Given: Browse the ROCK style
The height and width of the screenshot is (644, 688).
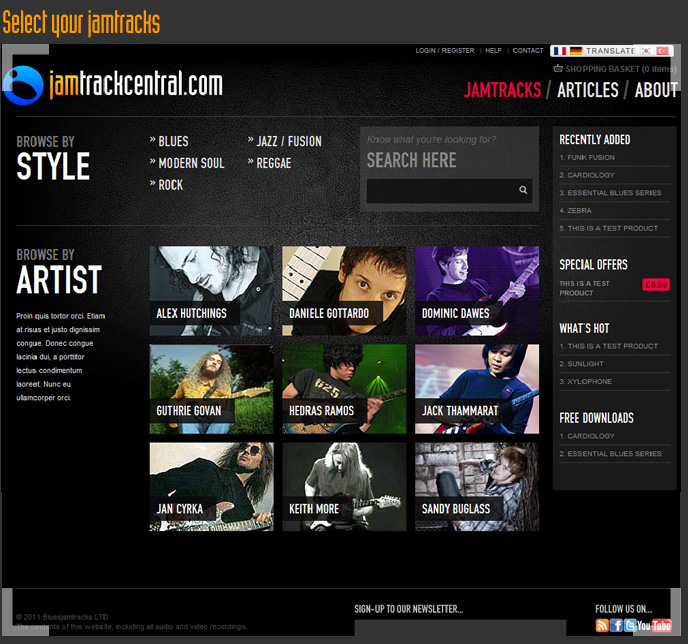Looking at the screenshot, I should (171, 185).
